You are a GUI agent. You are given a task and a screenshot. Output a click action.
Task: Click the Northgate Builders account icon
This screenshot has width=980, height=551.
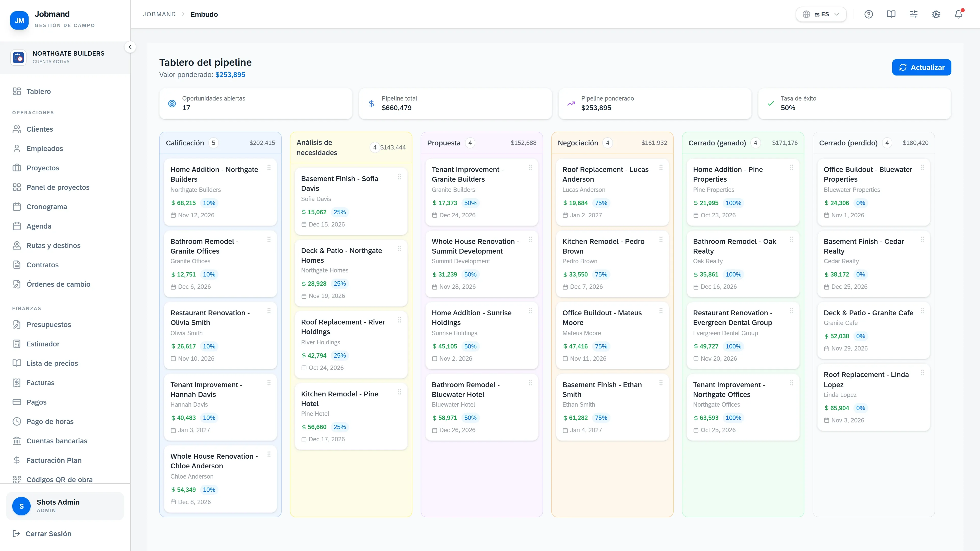[x=18, y=57]
